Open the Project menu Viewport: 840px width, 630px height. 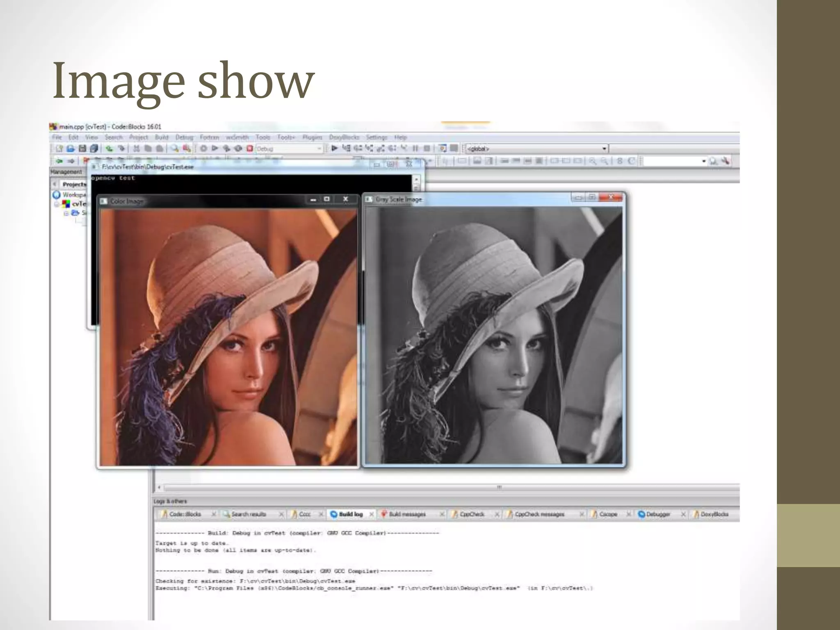point(139,137)
